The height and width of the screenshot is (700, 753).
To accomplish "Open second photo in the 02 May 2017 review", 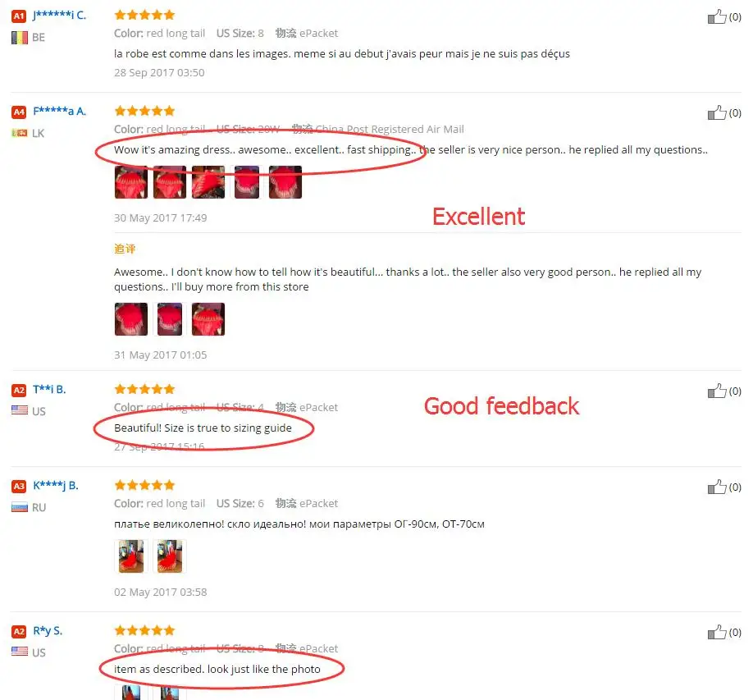I will coord(170,556).
